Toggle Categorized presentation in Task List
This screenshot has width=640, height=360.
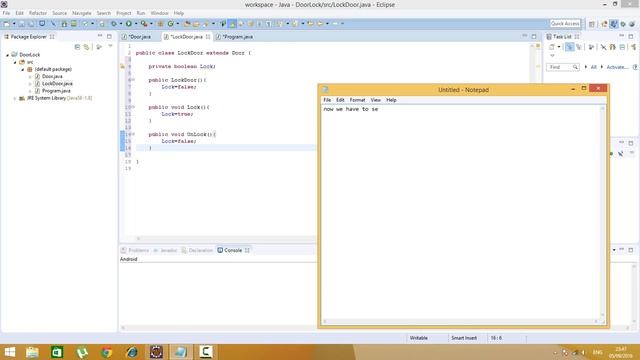click(x=569, y=47)
